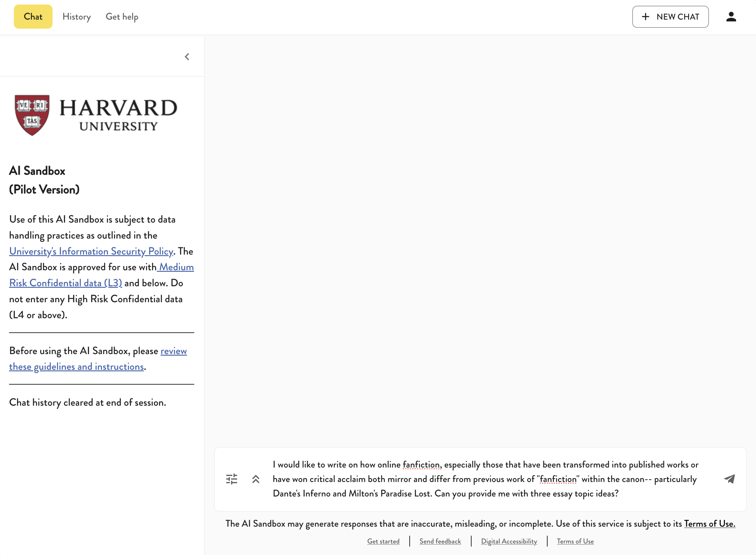Switch to the Chat tab
Image resolution: width=756 pixels, height=555 pixels.
[x=33, y=17]
